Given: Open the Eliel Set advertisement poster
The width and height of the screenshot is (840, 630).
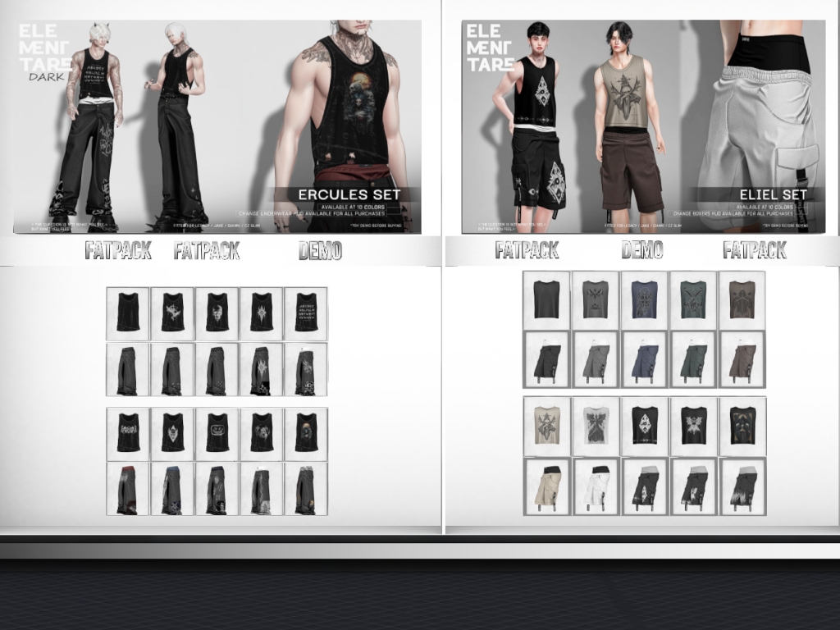Looking at the screenshot, I should point(643,126).
